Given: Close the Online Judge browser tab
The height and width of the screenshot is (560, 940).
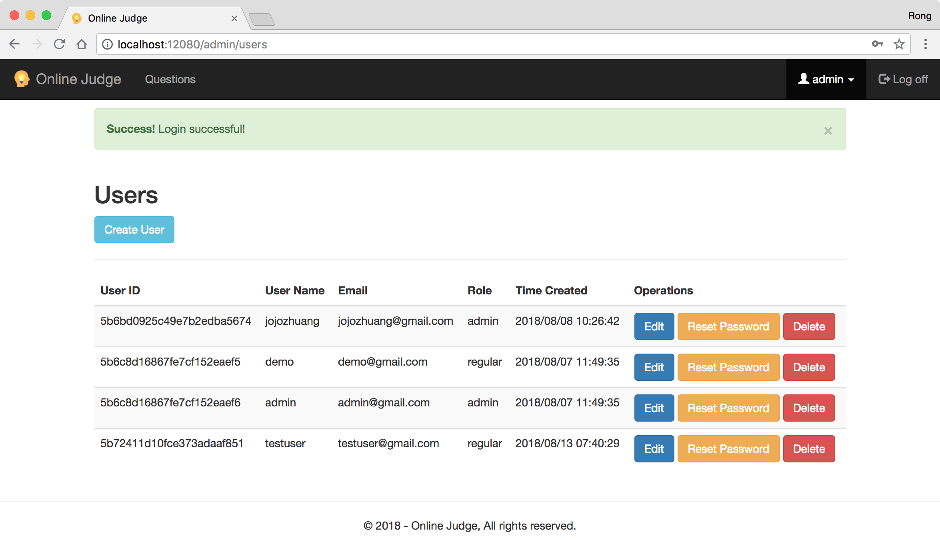Looking at the screenshot, I should [234, 18].
